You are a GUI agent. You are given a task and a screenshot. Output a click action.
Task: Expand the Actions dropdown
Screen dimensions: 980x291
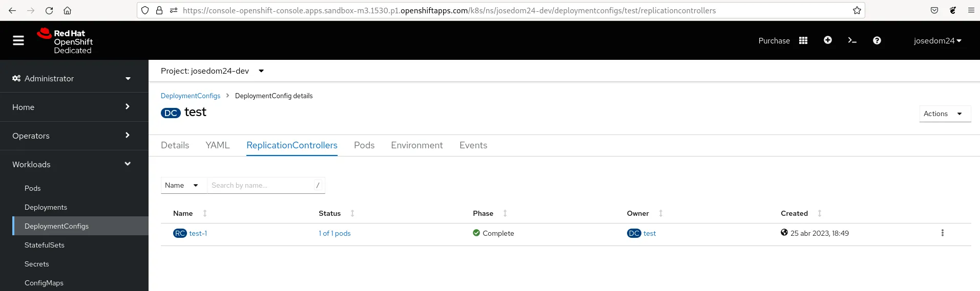point(944,114)
